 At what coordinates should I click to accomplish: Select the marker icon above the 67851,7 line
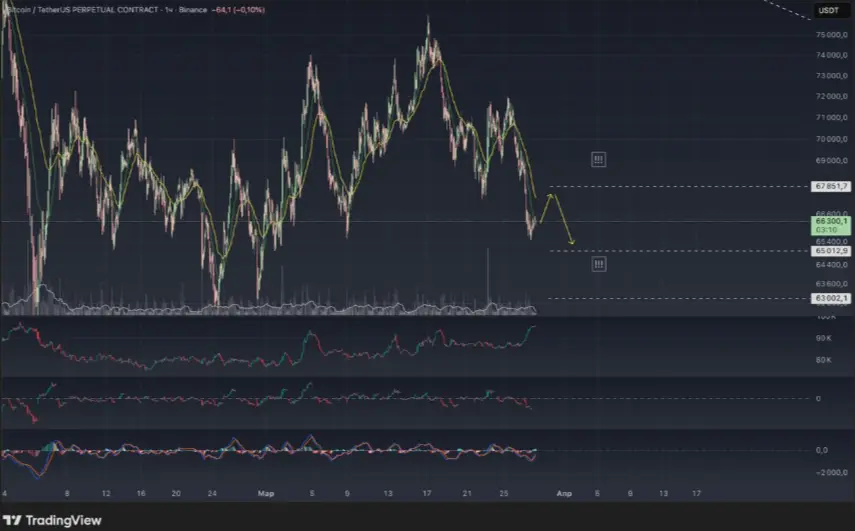[x=598, y=160]
